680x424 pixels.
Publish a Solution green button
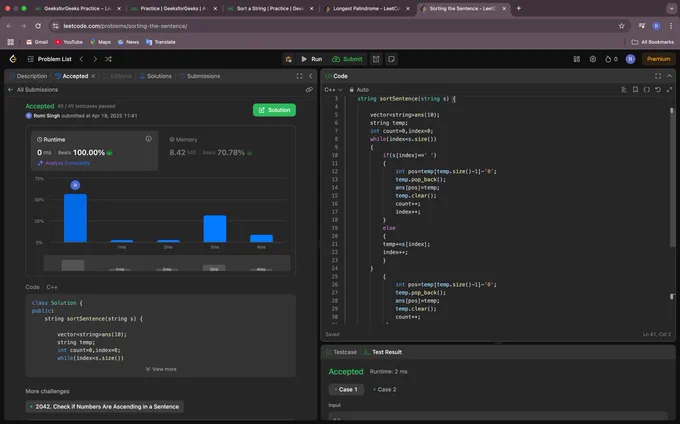[275, 110]
